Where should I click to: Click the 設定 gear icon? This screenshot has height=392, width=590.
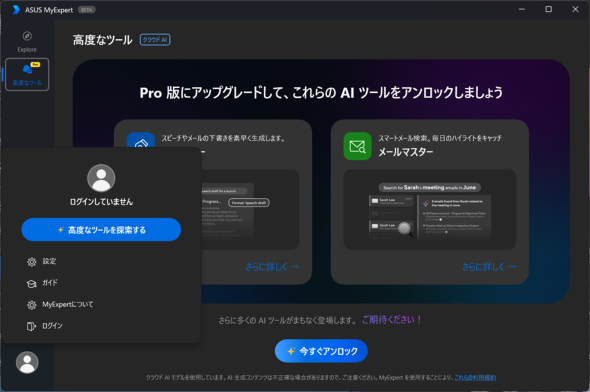tap(32, 261)
